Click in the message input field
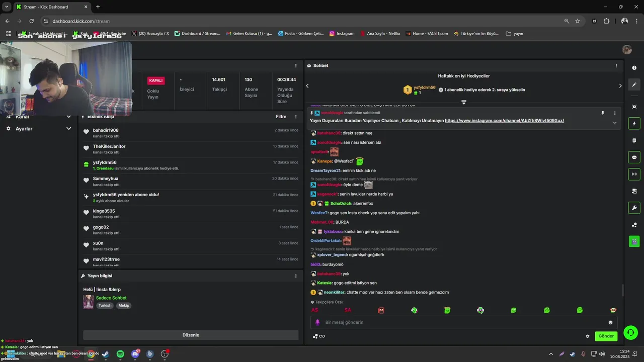The image size is (644, 362). coord(463,322)
